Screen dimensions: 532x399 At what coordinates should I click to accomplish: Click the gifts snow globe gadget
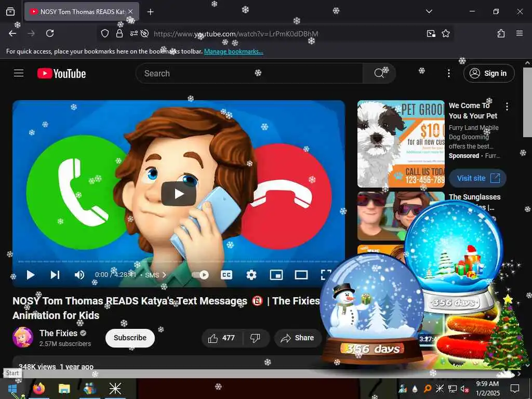(x=454, y=257)
